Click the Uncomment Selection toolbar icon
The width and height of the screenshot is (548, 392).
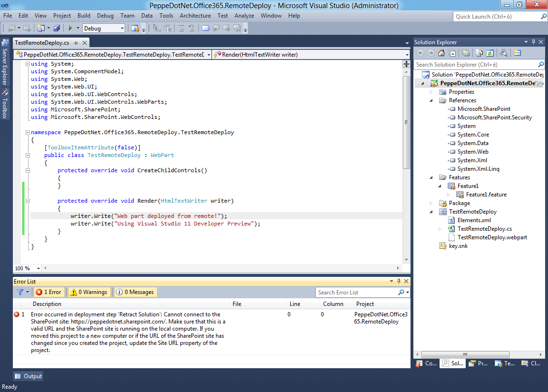click(192, 28)
